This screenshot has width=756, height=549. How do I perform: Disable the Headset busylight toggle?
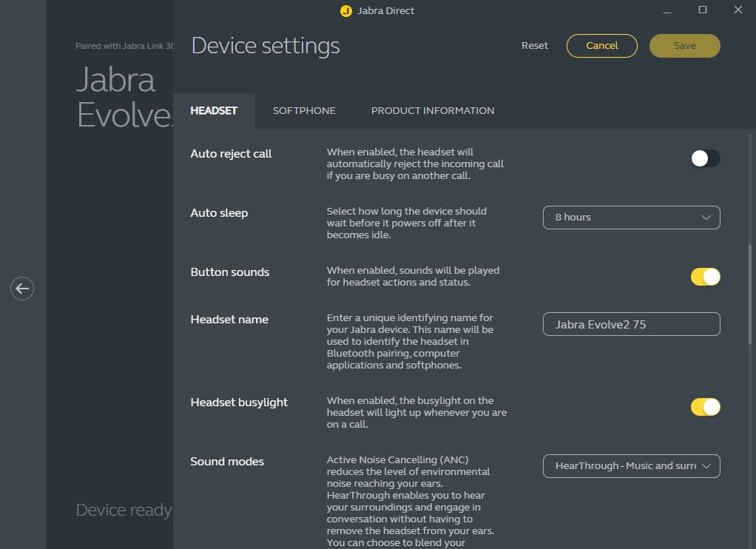point(705,407)
